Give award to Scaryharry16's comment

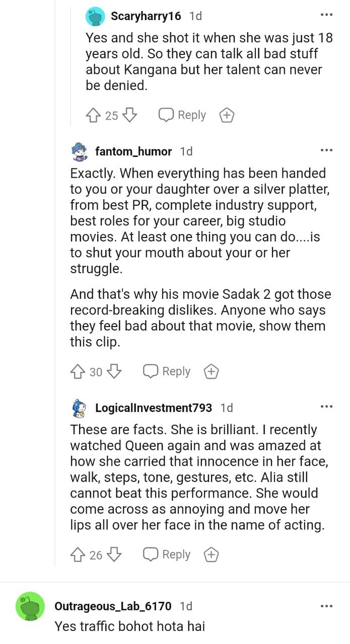[x=227, y=115]
